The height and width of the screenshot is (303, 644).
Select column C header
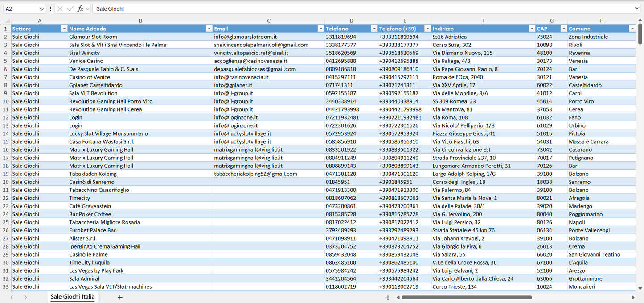tap(269, 21)
